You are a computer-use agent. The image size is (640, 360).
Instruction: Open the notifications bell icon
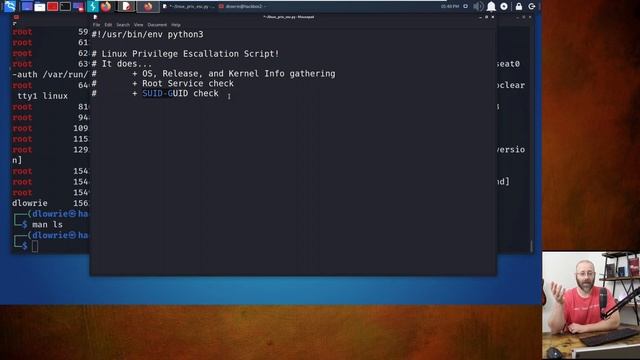pos(491,7)
